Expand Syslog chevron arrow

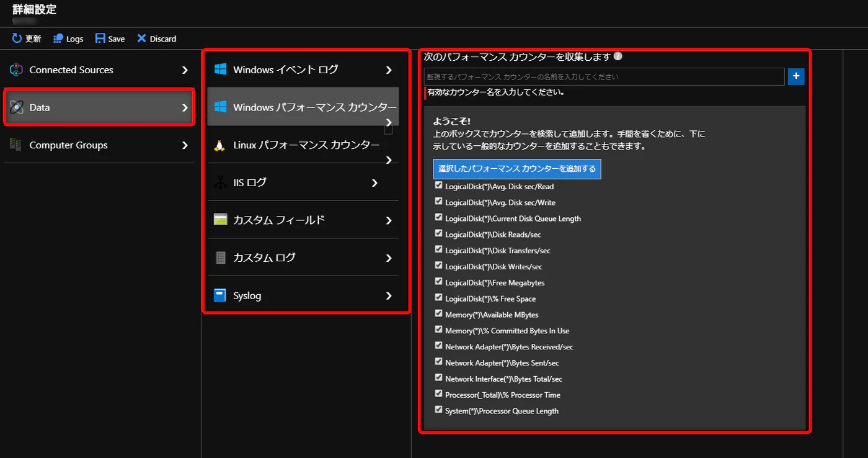pyautogui.click(x=389, y=295)
